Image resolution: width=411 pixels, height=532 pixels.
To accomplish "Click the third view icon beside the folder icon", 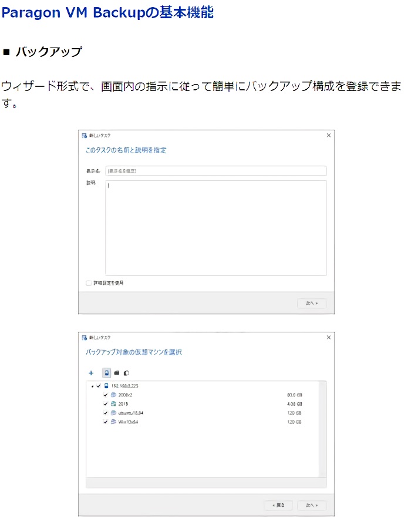I will 126,373.
